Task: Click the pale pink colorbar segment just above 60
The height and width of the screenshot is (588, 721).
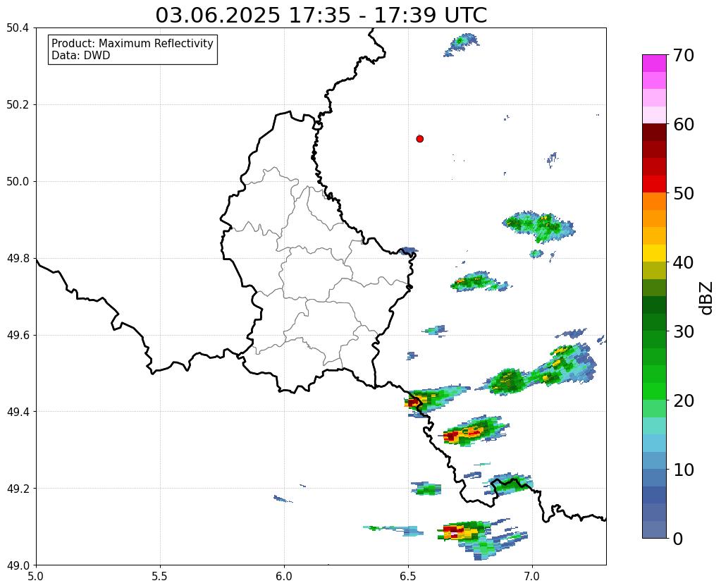Action: click(x=654, y=116)
